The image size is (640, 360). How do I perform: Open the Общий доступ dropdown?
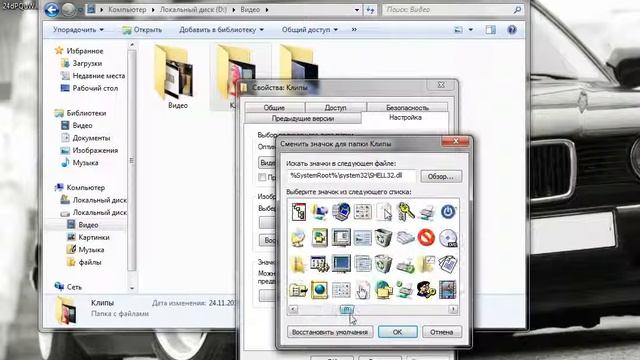tap(309, 29)
